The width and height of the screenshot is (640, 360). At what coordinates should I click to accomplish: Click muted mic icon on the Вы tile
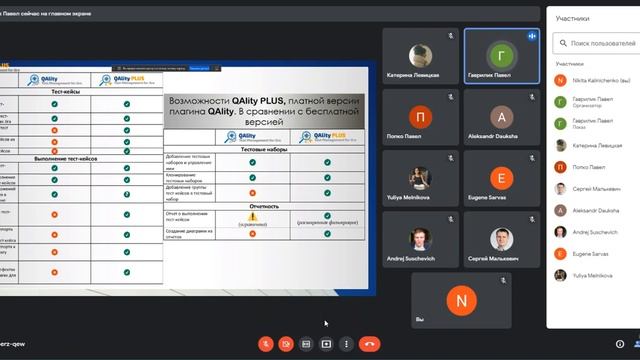(x=503, y=281)
